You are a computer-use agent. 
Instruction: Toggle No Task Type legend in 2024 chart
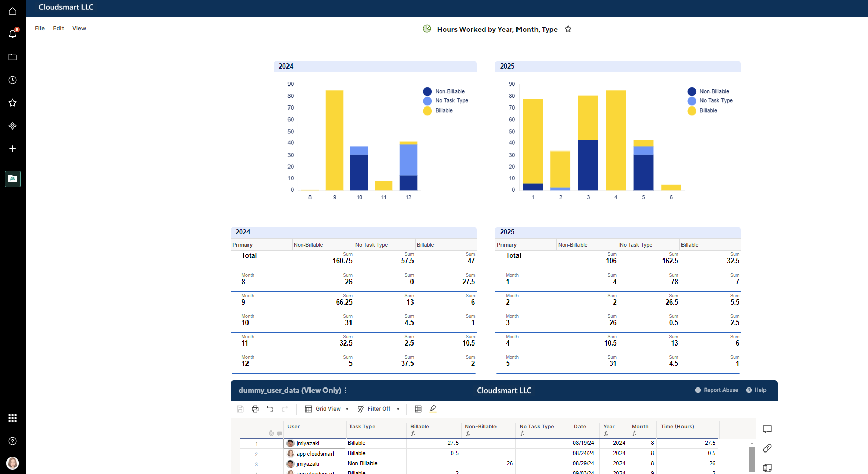point(446,101)
